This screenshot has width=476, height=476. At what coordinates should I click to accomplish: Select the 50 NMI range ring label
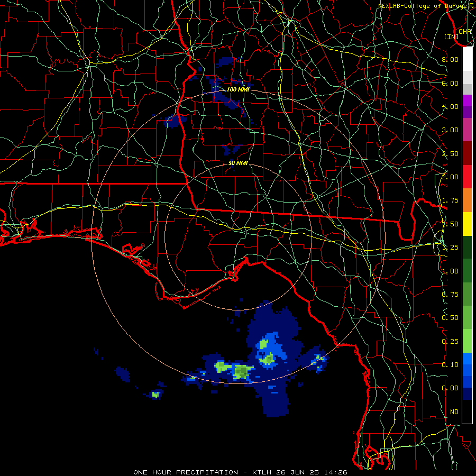point(238,163)
